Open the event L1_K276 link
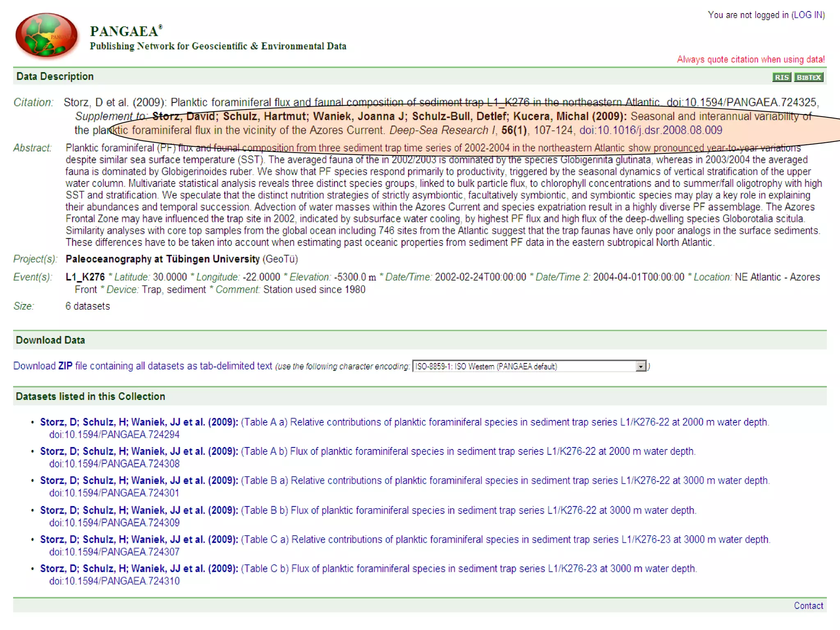This screenshot has height=630, width=840. (85, 277)
